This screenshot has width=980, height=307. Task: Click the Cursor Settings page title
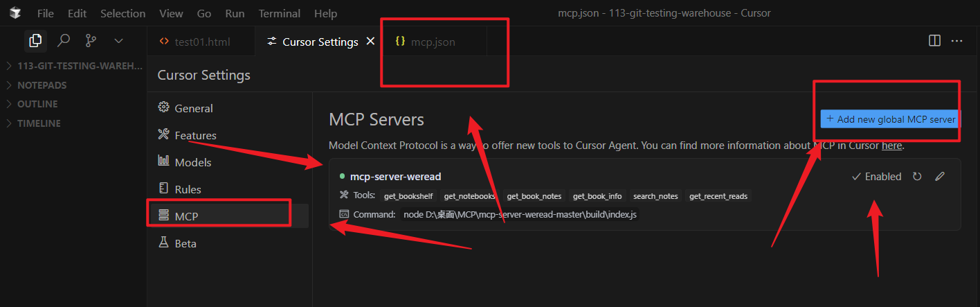pyautogui.click(x=204, y=75)
